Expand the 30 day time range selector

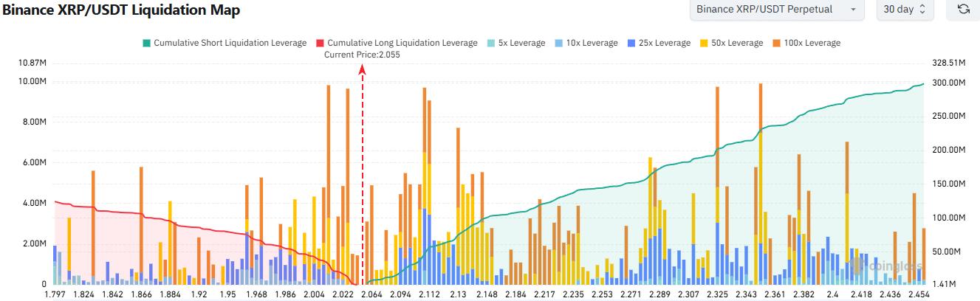pyautogui.click(x=905, y=10)
